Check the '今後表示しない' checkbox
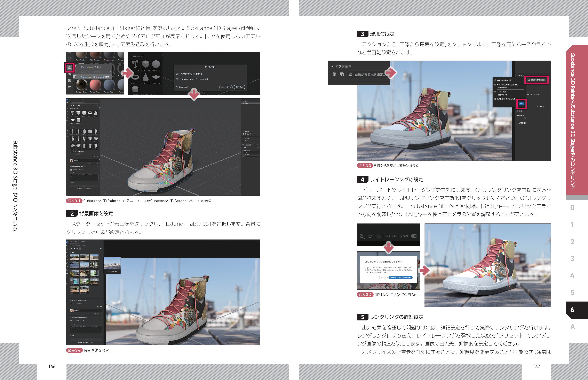The image size is (588, 380). (x=177, y=87)
